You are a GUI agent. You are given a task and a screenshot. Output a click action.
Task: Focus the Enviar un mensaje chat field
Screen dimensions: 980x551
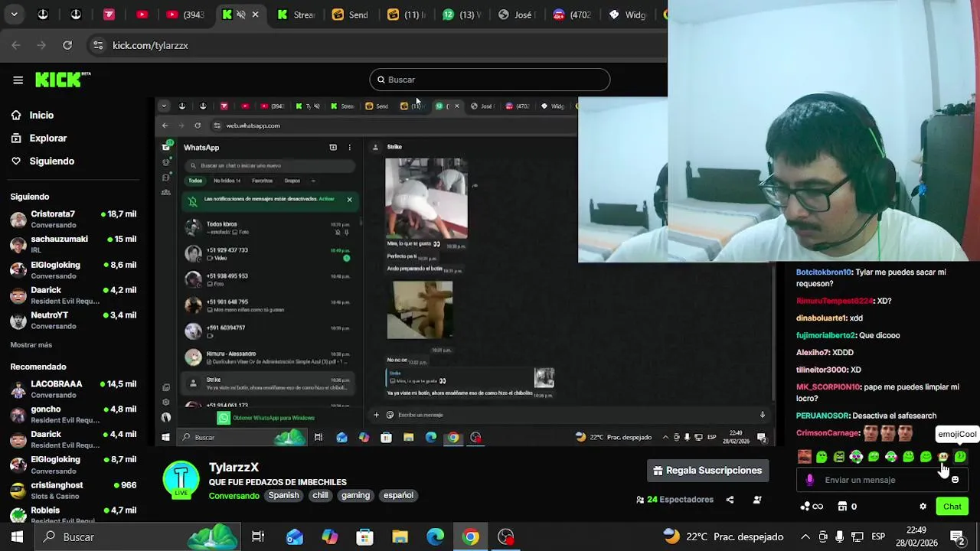click(880, 480)
